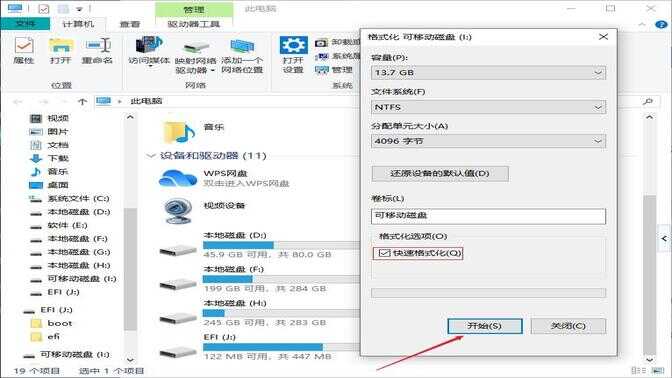Click the 开始(S) button
Image resolution: width=672 pixels, height=378 pixels.
(x=485, y=326)
